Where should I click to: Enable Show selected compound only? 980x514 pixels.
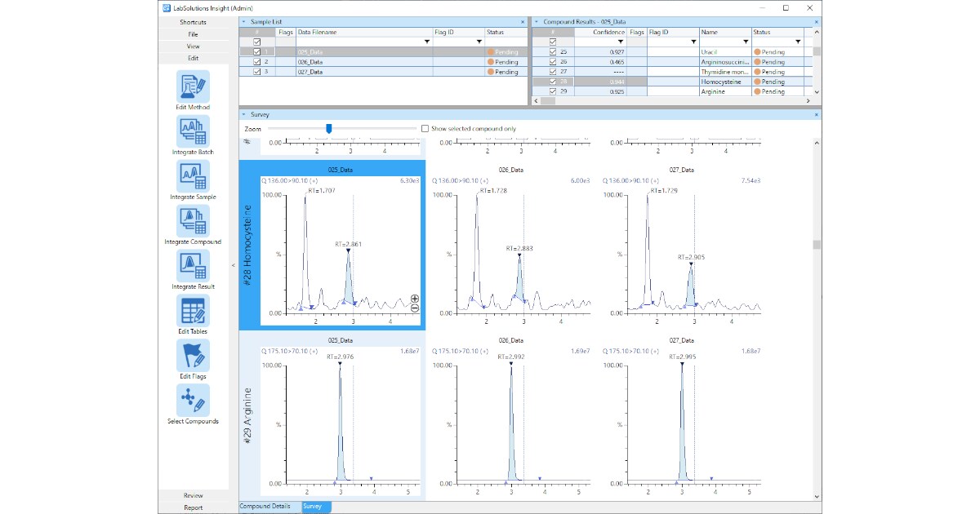tap(425, 129)
